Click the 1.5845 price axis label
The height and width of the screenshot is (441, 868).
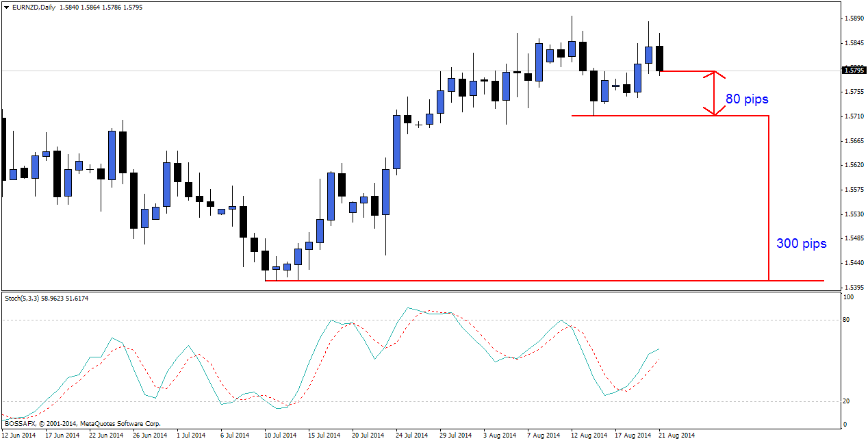click(x=853, y=43)
